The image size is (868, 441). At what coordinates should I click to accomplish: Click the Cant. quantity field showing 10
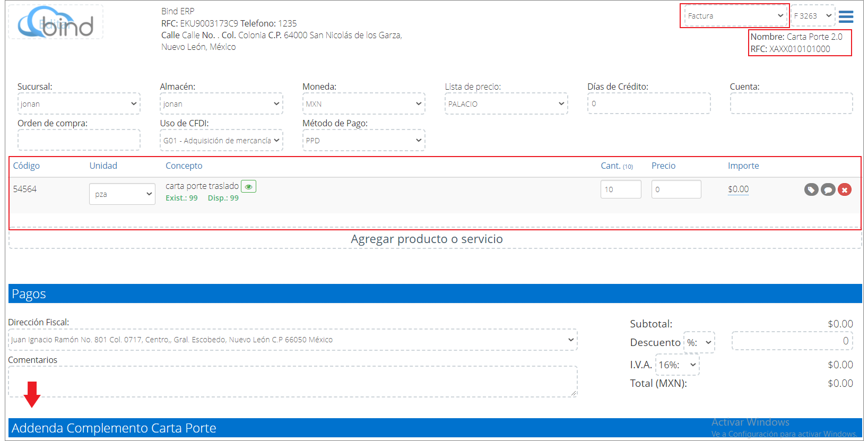621,189
